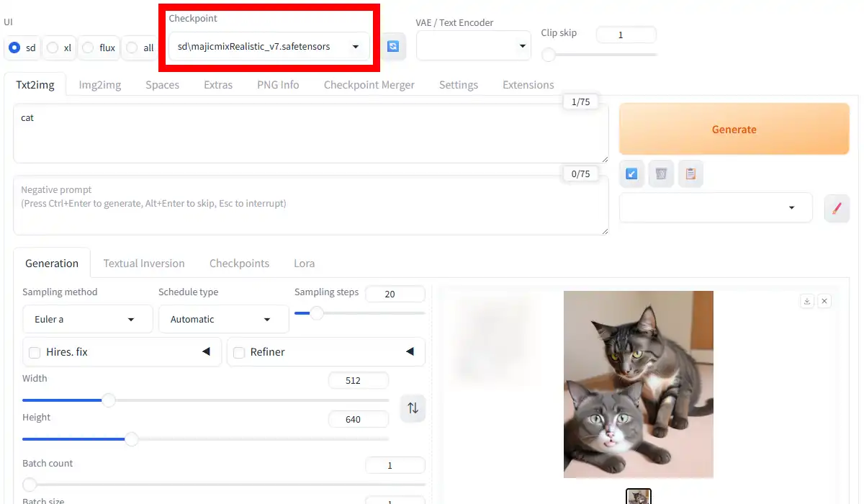Select the sd UI radio button

(x=14, y=48)
